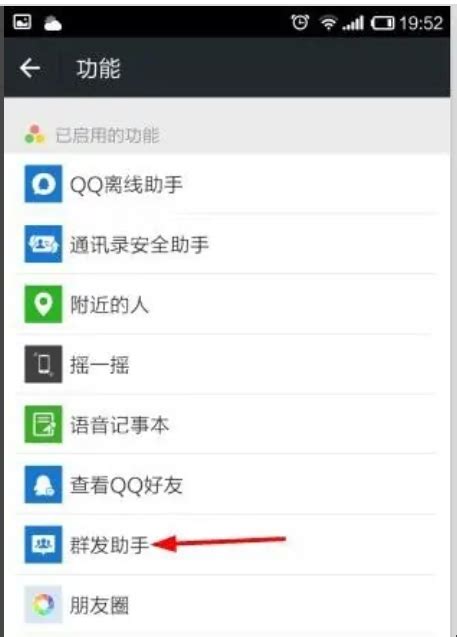The image size is (457, 637).
Task: Tap the green 附近的人 location icon
Action: (43, 304)
